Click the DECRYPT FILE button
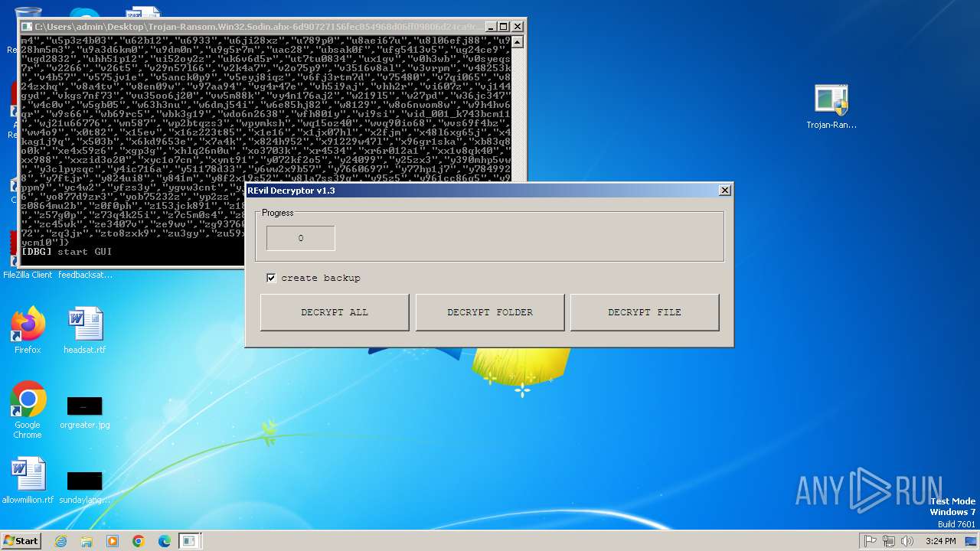Screen dimensions: 980x551 pos(645,312)
